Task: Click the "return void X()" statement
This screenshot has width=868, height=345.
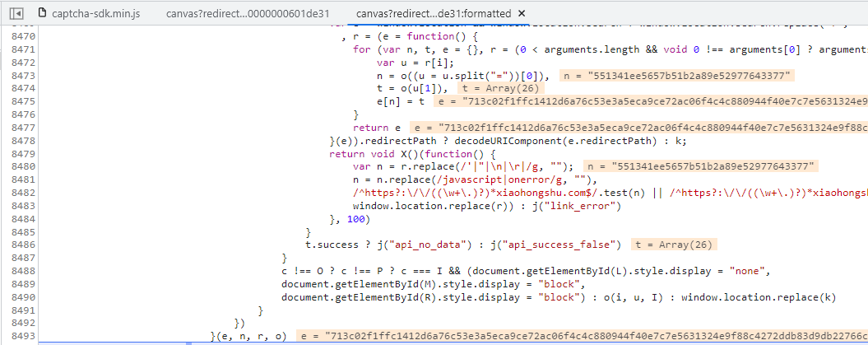Action: click(369, 154)
